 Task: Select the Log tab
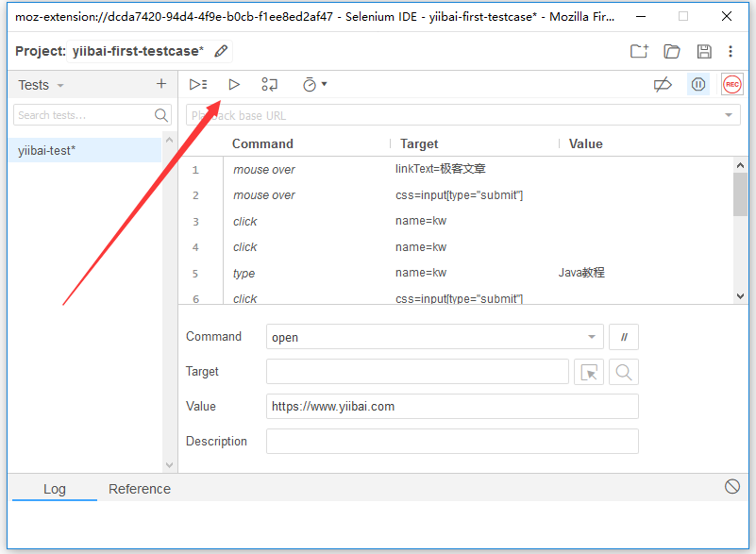point(55,489)
